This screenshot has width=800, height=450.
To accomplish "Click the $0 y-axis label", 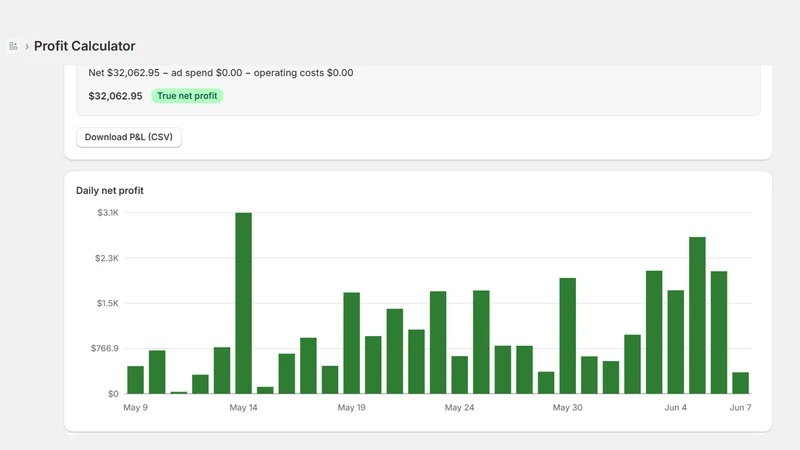I will coord(113,394).
